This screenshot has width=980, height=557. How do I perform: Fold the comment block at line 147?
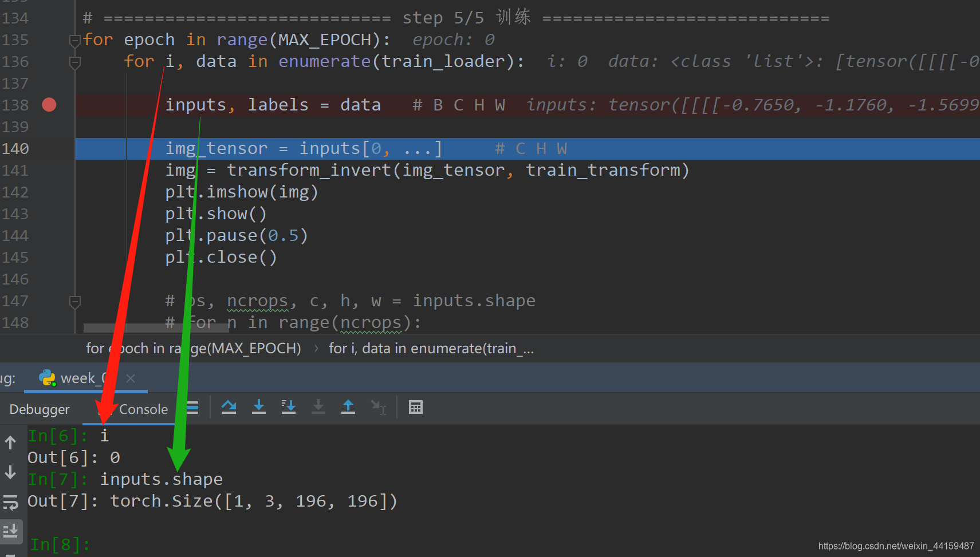(74, 302)
